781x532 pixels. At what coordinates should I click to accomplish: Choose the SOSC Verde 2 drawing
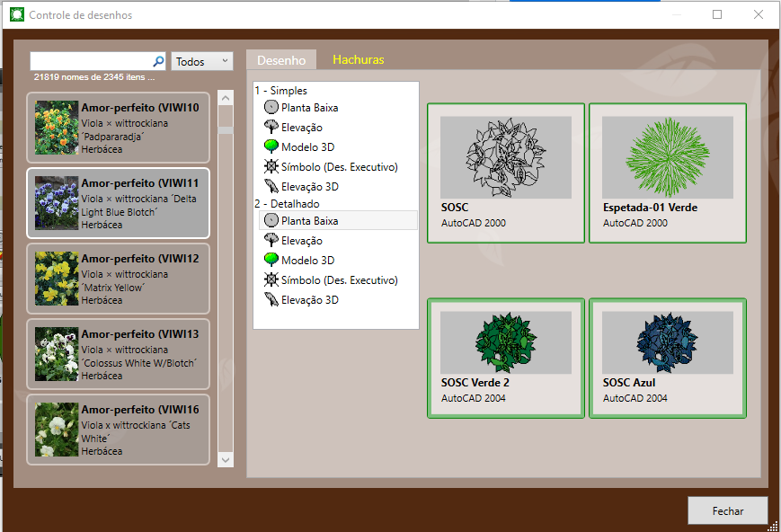click(506, 358)
